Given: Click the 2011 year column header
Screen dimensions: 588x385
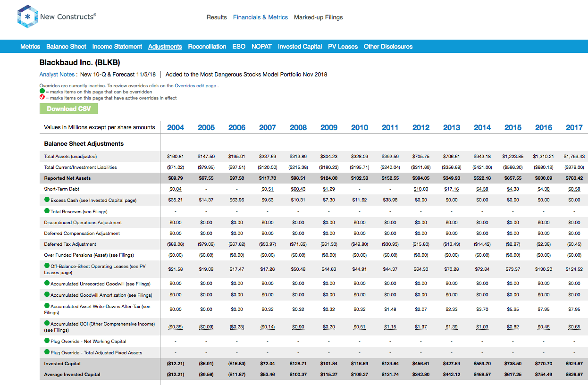Looking at the screenshot, I should tap(390, 127).
